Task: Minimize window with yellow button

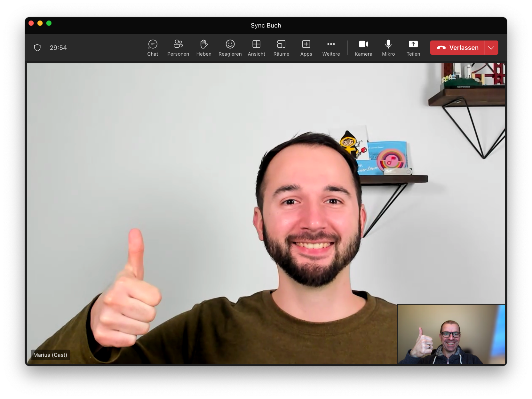Action: pos(40,23)
